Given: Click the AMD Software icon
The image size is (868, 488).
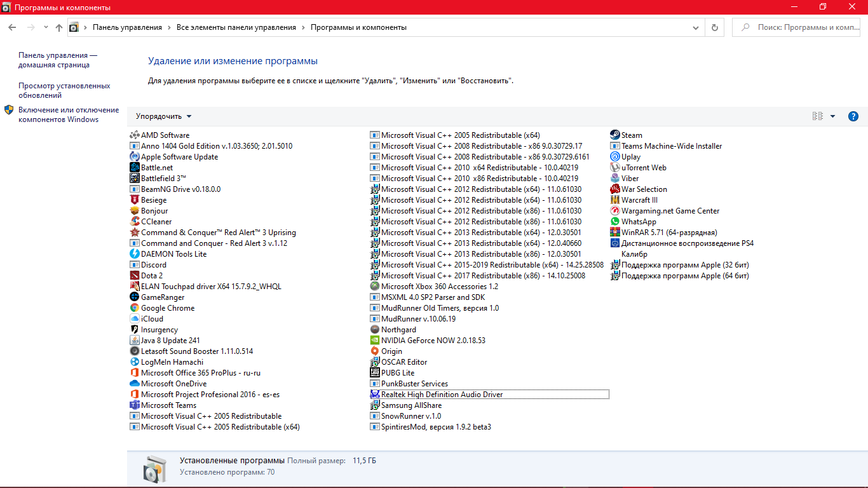Looking at the screenshot, I should [x=134, y=135].
